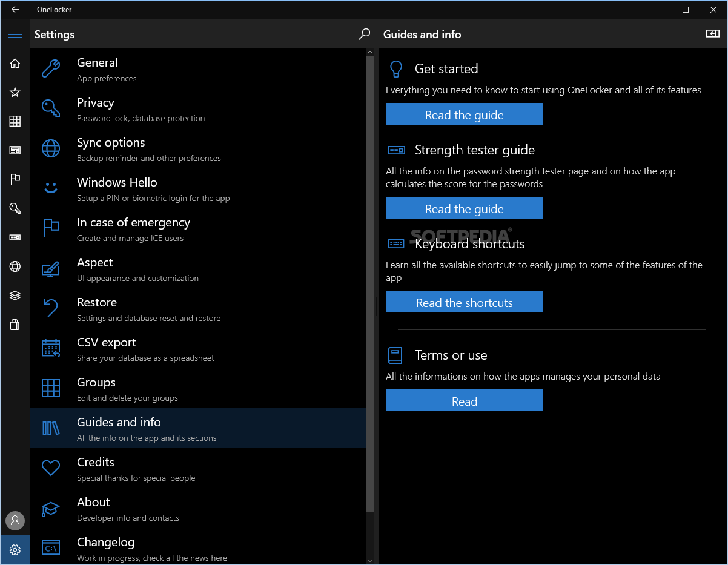Click the settings list scrollbar thumb
The height and width of the screenshot is (565, 728).
point(370,285)
